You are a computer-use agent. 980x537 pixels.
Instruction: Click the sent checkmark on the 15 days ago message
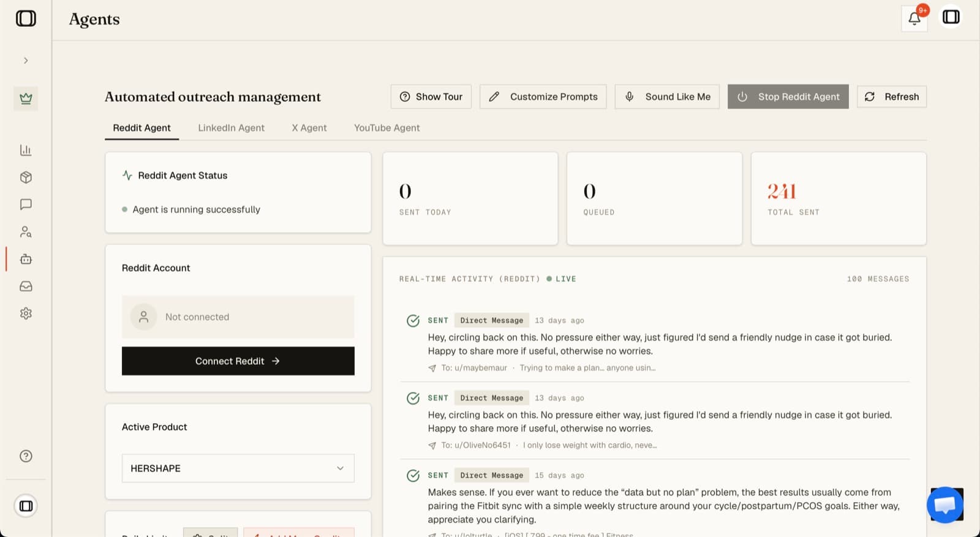(413, 476)
